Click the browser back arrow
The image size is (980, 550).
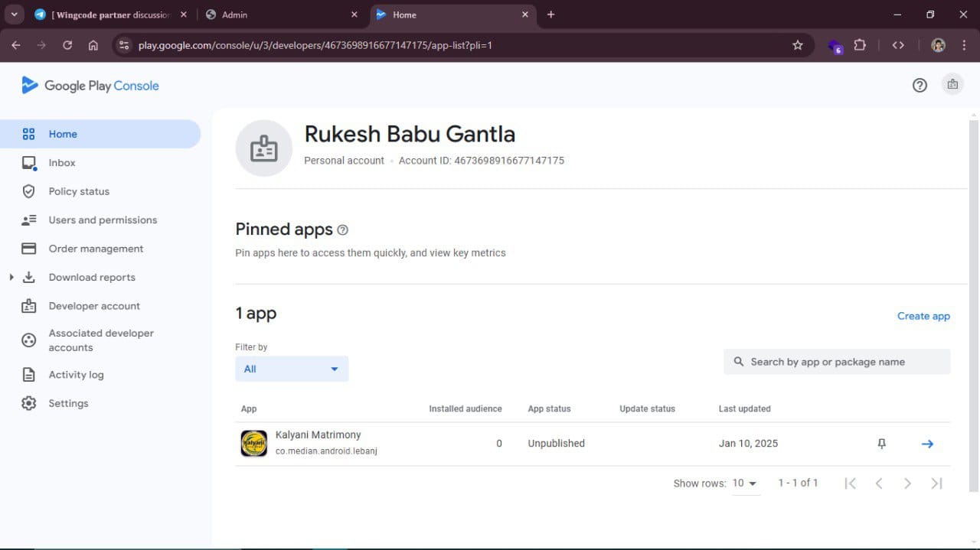pyautogui.click(x=16, y=45)
